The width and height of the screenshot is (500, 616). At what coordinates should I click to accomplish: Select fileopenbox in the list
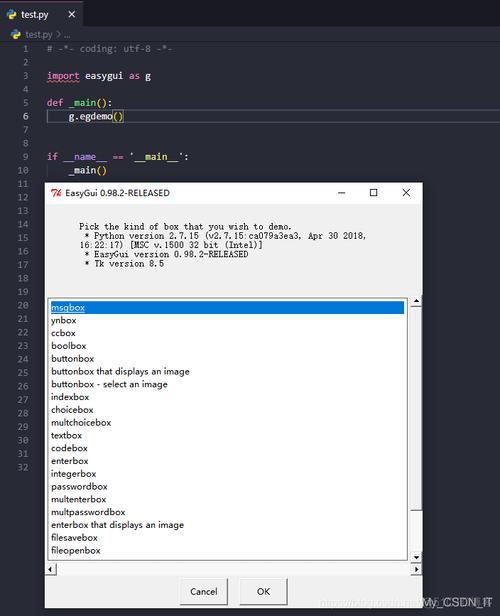[227, 551]
